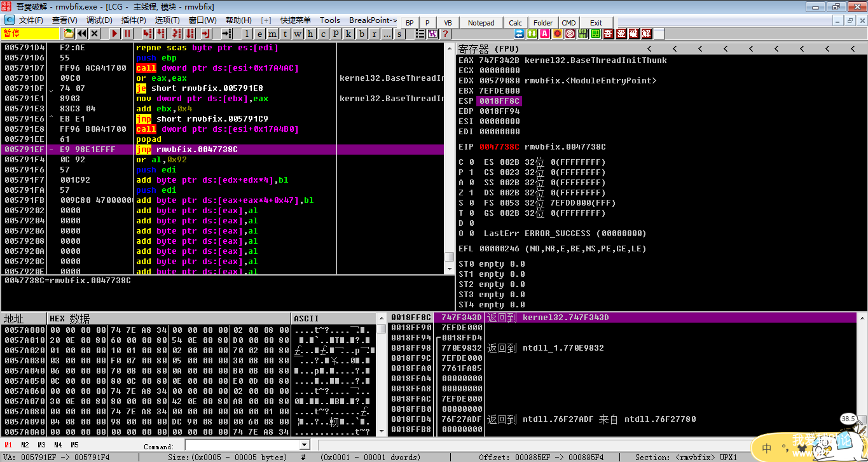
Task: Click the Notepad quick-launch button
Action: click(481, 23)
